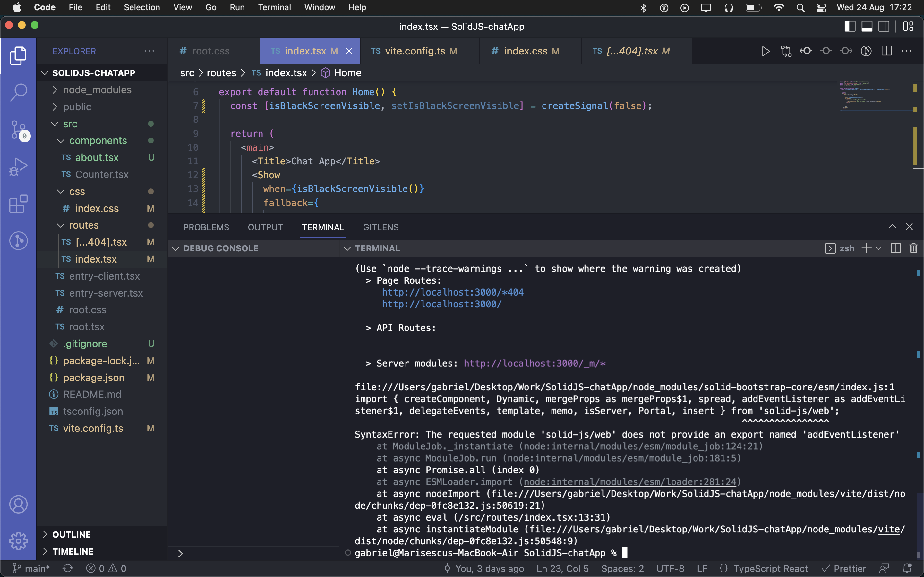This screenshot has width=924, height=577.
Task: Open the Search view in the activity bar
Action: (18, 92)
